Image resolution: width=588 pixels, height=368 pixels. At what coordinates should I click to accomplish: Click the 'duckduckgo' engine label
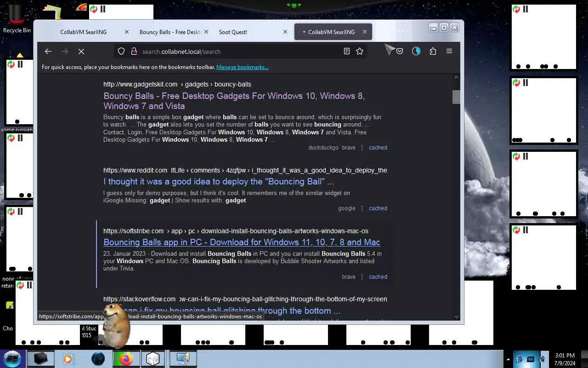pyautogui.click(x=323, y=148)
